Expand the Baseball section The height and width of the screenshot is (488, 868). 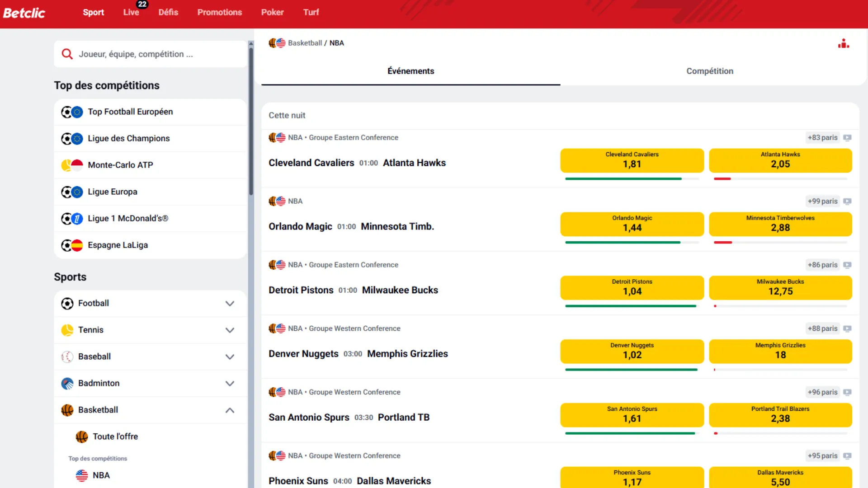click(230, 357)
